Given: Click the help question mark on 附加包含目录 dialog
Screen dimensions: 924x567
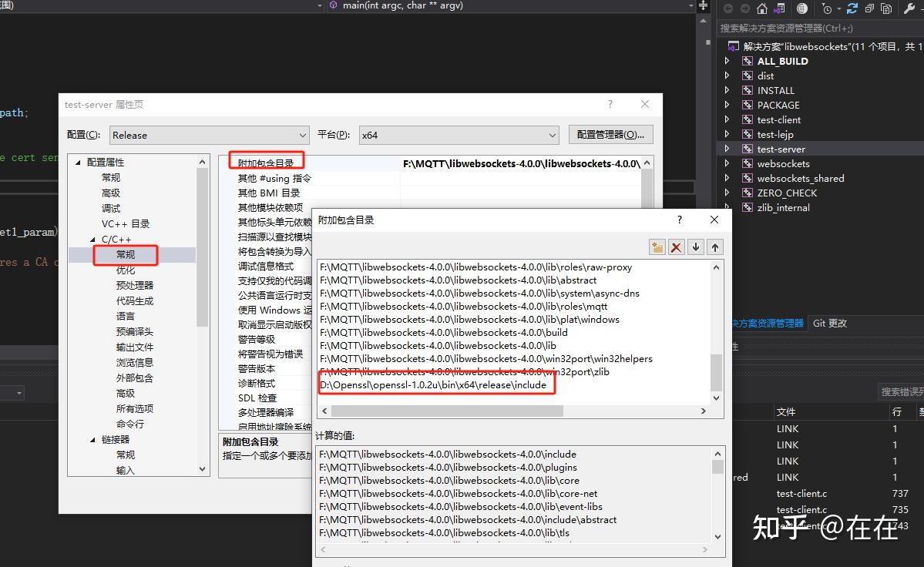Looking at the screenshot, I should pyautogui.click(x=679, y=220).
